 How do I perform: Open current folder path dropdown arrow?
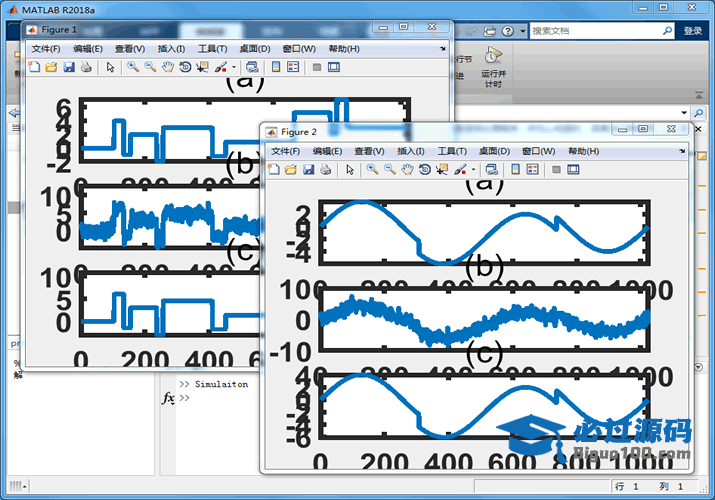(684, 113)
